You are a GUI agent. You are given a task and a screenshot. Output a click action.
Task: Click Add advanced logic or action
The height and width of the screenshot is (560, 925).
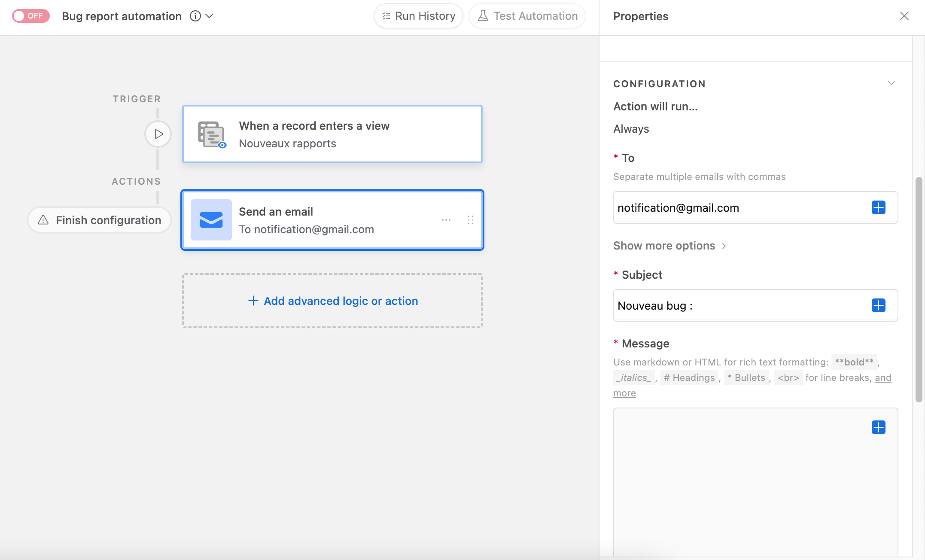tap(332, 301)
